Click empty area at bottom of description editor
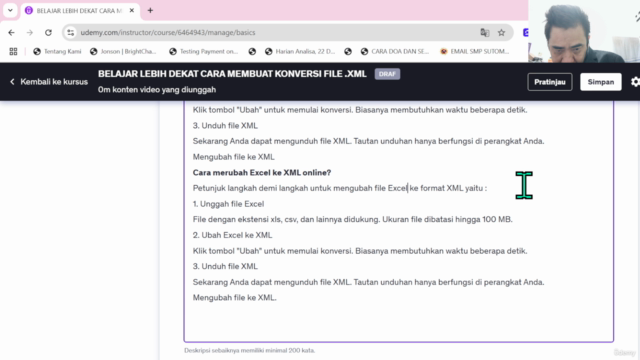640x360 pixels. (398, 322)
